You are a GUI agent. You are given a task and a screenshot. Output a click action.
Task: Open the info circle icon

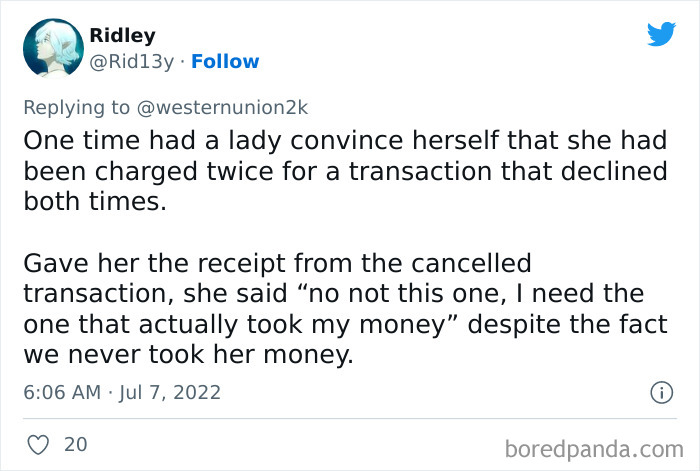(660, 393)
